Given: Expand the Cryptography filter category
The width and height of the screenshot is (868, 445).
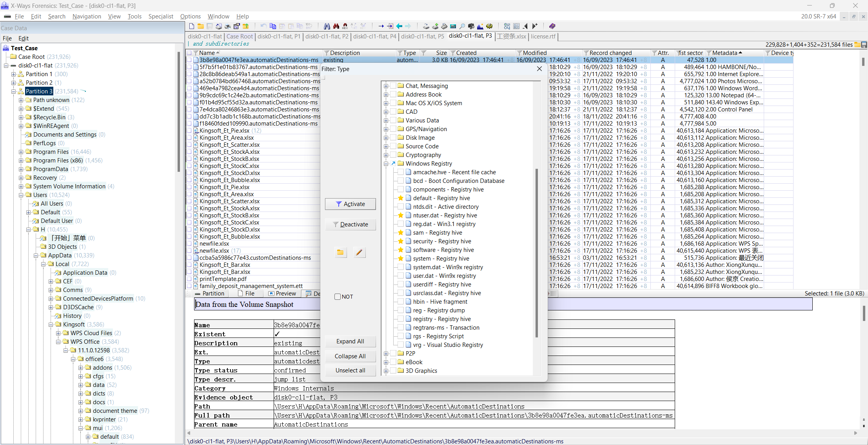Looking at the screenshot, I should pos(386,155).
